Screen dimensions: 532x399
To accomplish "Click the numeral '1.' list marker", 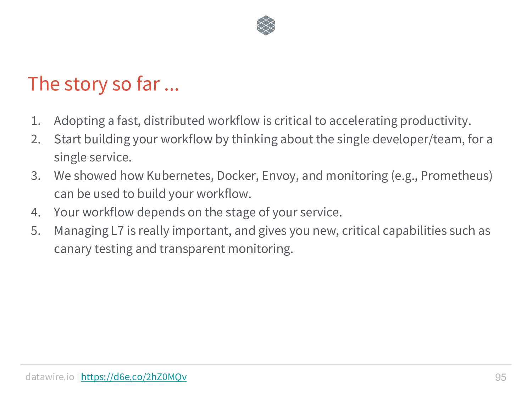I will (36, 121).
